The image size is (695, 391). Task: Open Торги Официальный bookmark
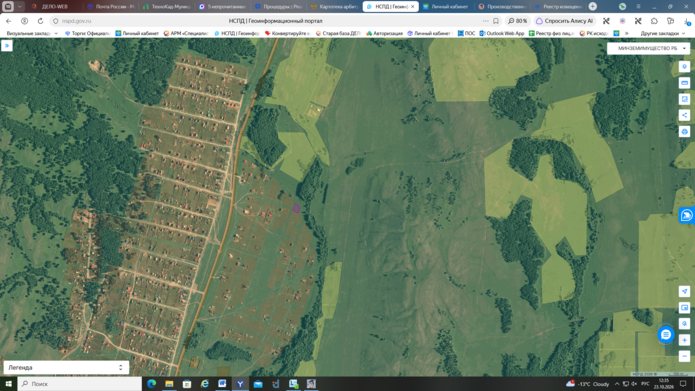point(87,33)
